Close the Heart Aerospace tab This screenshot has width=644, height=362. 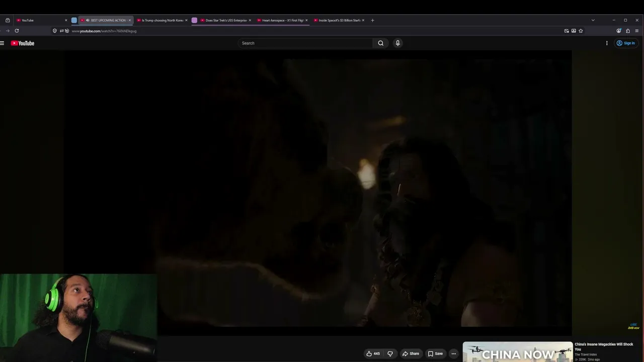click(306, 20)
